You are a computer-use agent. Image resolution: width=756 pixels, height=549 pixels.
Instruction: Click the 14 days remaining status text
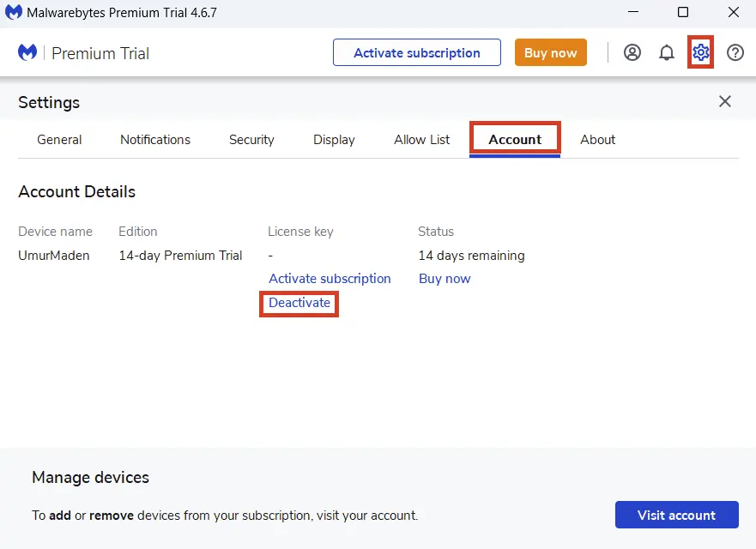click(x=472, y=256)
